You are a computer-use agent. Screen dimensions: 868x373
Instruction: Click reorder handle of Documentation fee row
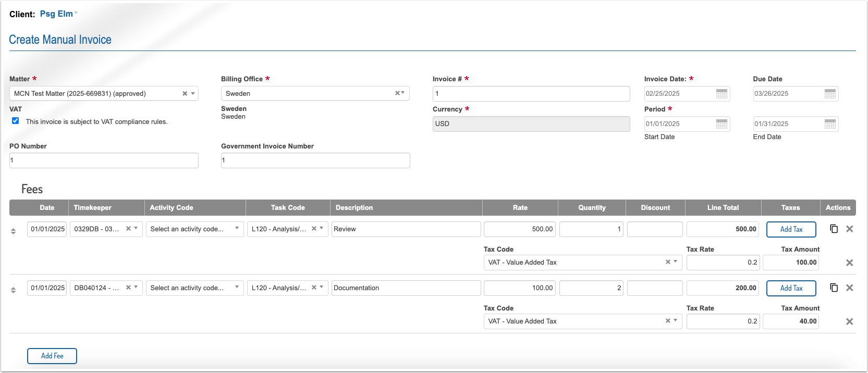(14, 290)
